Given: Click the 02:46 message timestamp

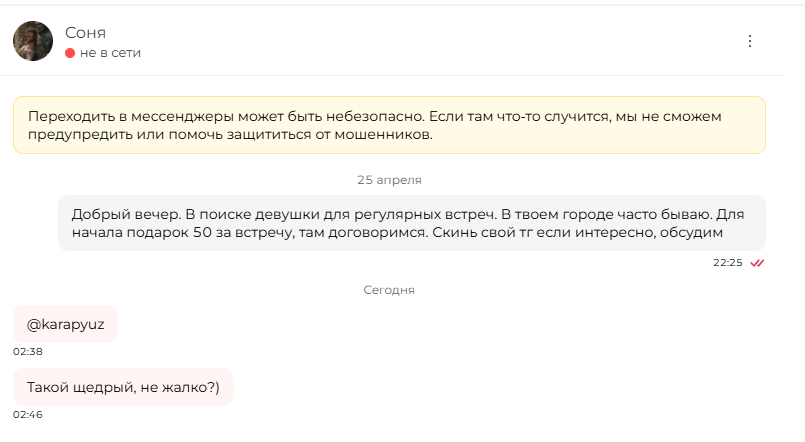Looking at the screenshot, I should [x=28, y=415].
